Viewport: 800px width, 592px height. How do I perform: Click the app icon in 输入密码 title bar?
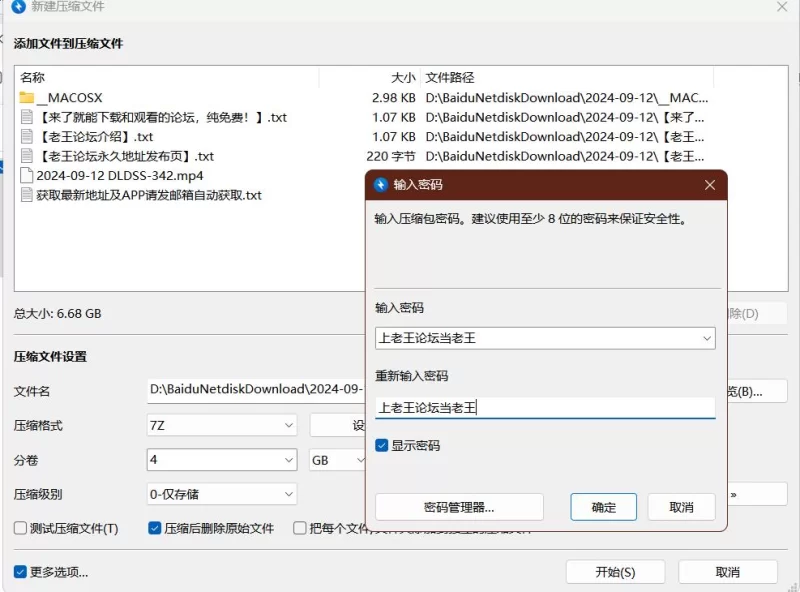coord(381,185)
